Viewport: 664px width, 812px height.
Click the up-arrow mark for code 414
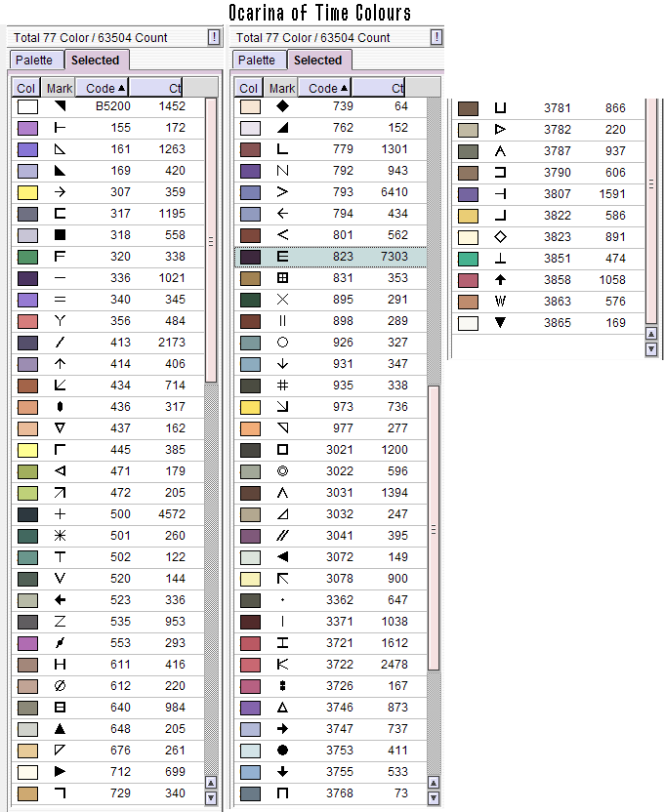point(61,363)
